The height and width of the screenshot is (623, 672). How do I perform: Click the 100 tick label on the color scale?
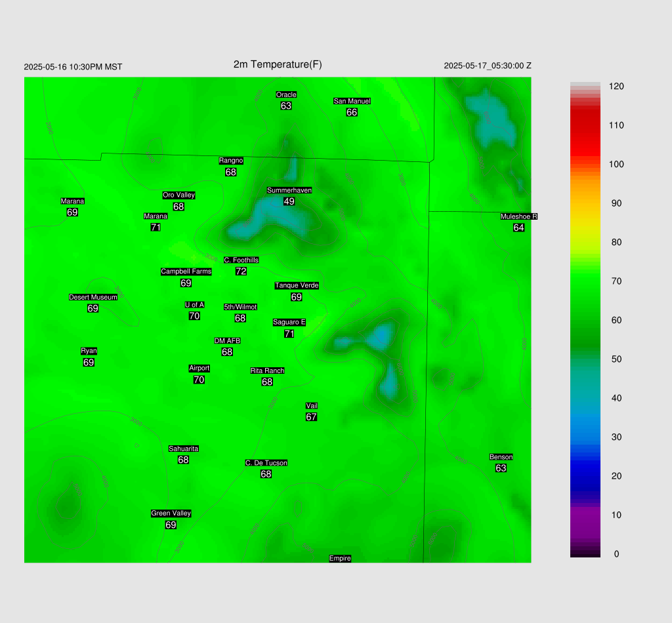pos(616,165)
